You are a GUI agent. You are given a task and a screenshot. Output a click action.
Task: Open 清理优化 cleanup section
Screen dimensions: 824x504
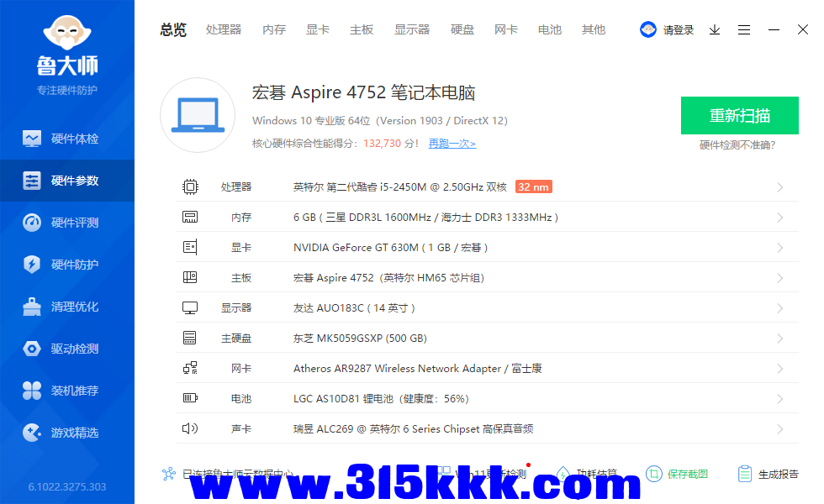click(67, 307)
